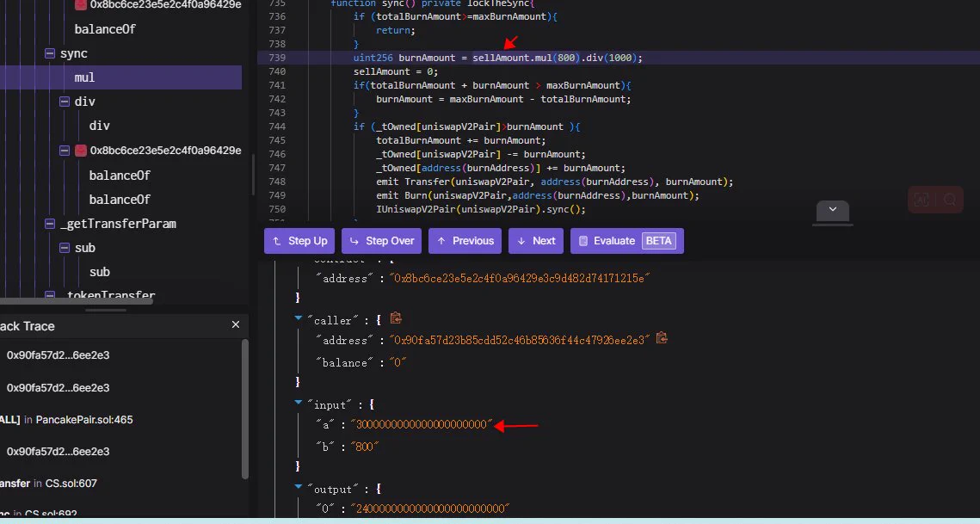Collapse the "output" JSON object triangle

pos(299,487)
